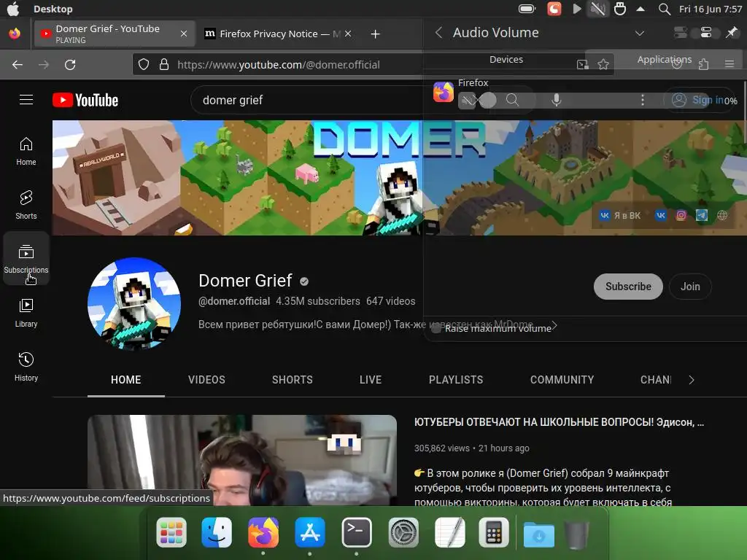747x560 pixels.
Task: Switch to the Applications tab
Action: click(664, 60)
